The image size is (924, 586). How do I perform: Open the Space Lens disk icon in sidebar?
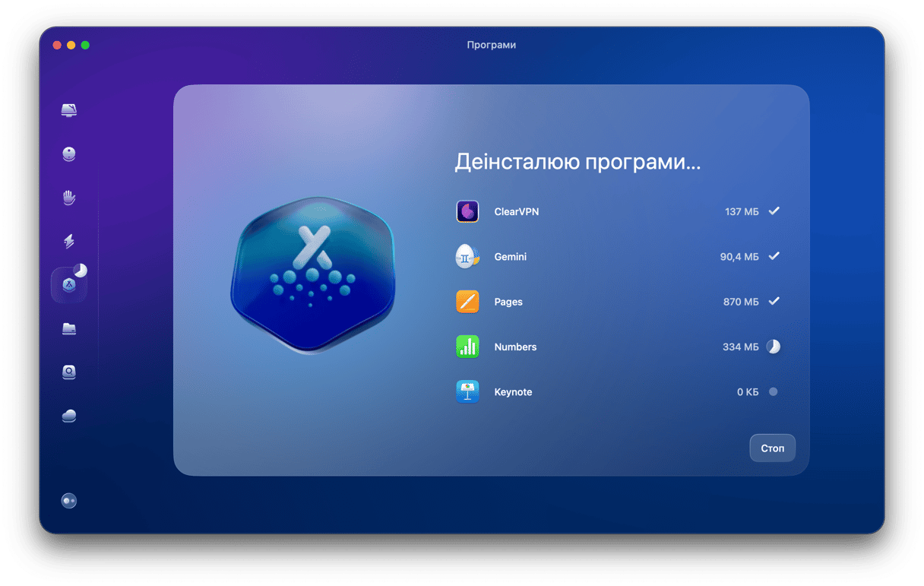(69, 372)
